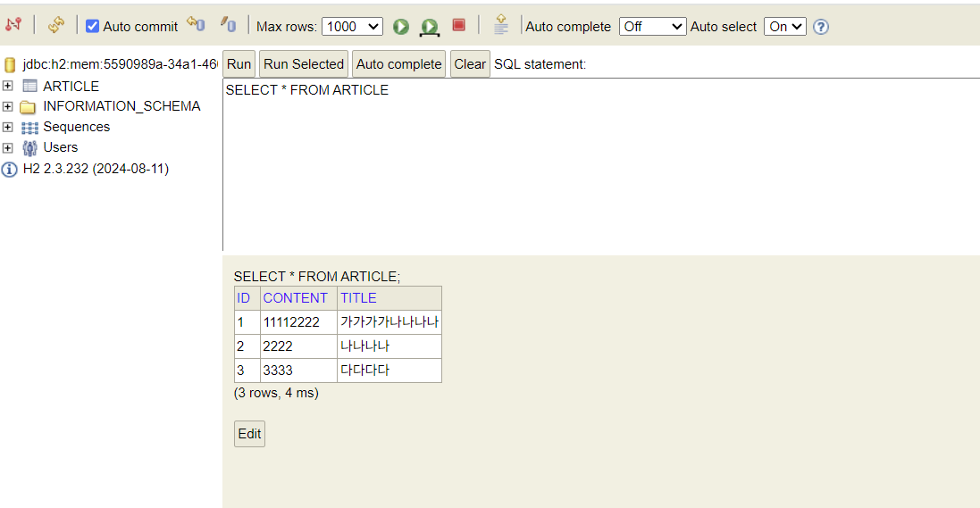Click the H2 2.3.232 version text
980x508 pixels.
coord(96,169)
